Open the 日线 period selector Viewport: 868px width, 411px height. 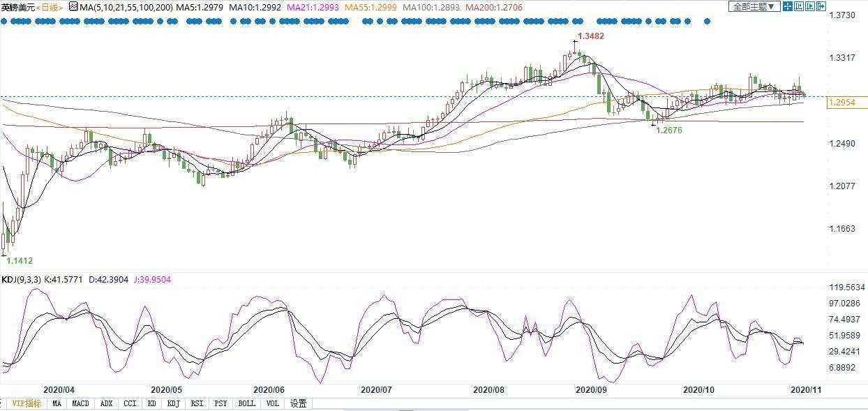pos(49,7)
